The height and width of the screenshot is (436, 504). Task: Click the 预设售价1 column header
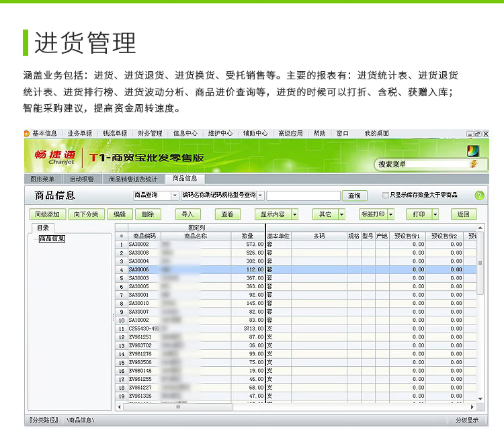(407, 236)
